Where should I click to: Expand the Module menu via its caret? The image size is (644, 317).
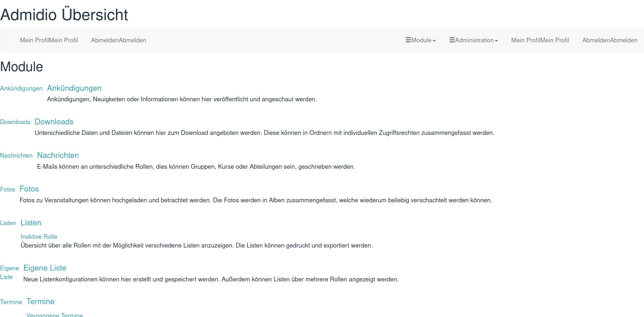[434, 41]
